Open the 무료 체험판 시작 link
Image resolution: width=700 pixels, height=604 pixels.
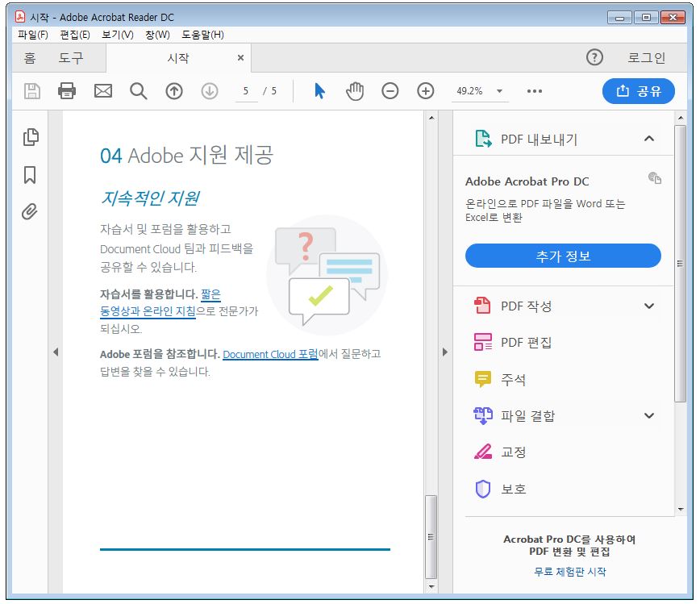click(570, 572)
